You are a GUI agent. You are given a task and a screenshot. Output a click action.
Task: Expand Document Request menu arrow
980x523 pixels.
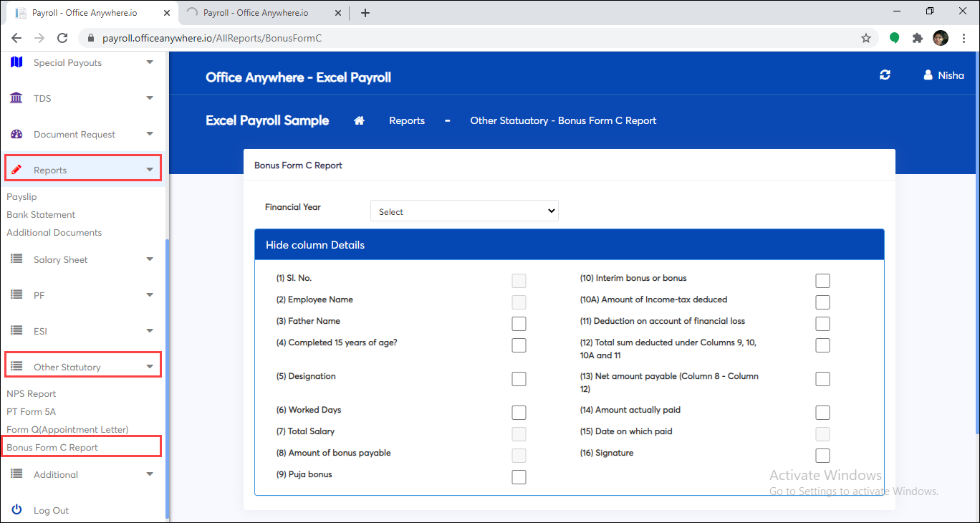tap(150, 134)
